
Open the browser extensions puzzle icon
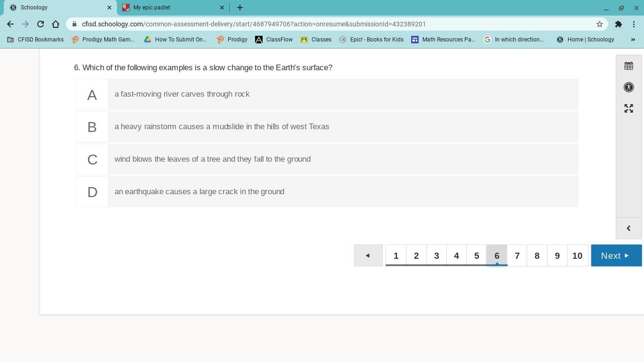[x=619, y=24]
